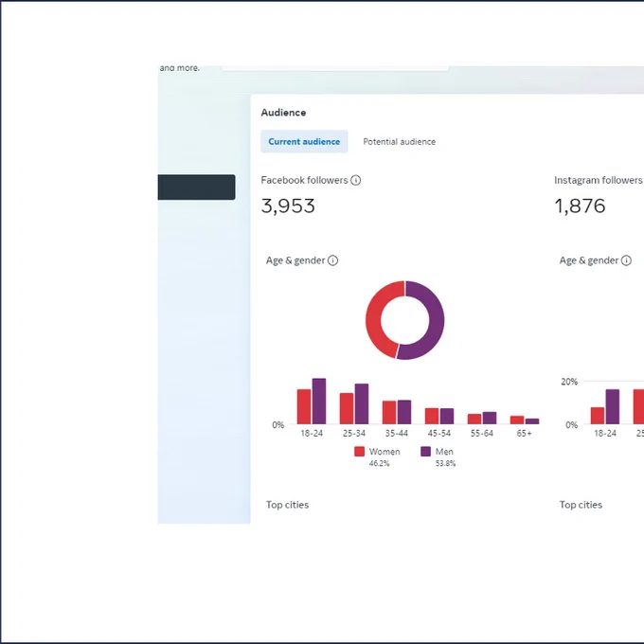
Task: Click the Men bar for 35-44 in Facebook chart
Action: coord(404,412)
